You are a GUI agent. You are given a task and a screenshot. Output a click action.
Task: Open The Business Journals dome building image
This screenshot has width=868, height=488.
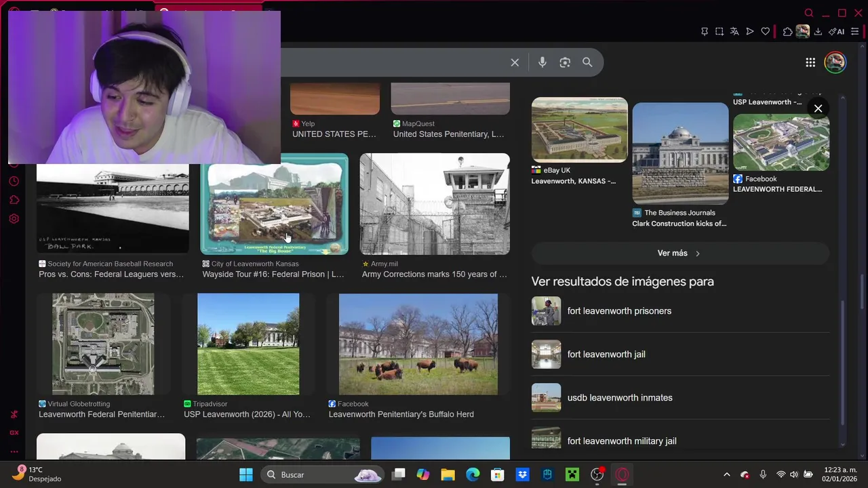click(x=680, y=153)
